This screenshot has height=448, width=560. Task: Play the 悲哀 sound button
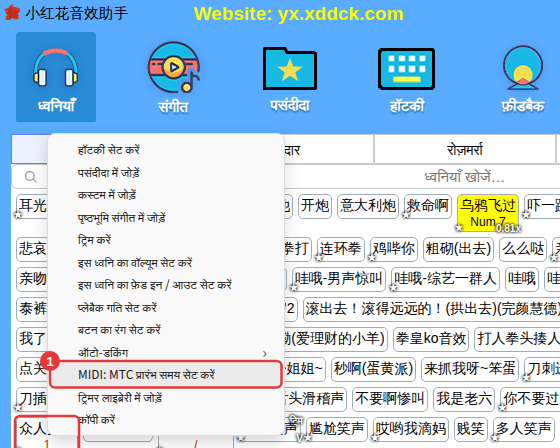click(32, 249)
